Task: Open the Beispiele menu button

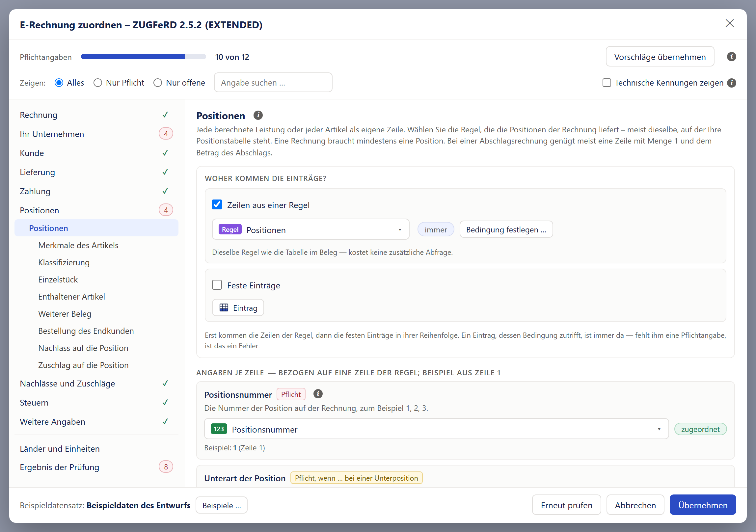Action: pyautogui.click(x=221, y=505)
